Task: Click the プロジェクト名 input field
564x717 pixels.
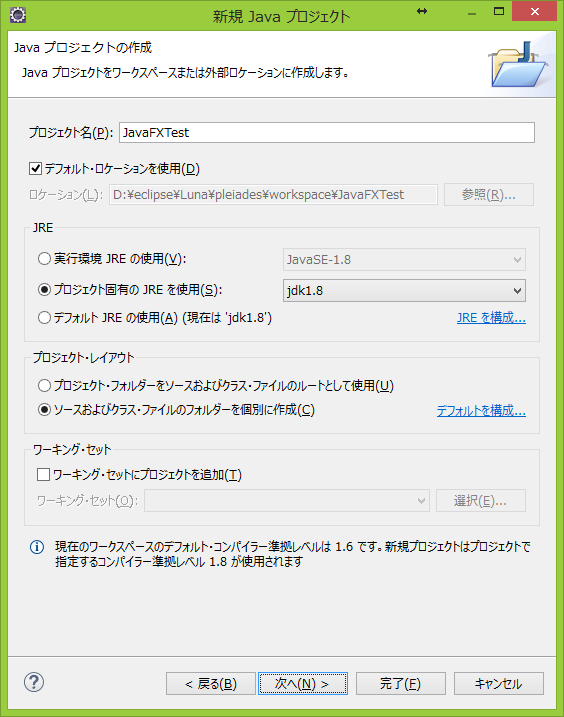Action: click(327, 133)
